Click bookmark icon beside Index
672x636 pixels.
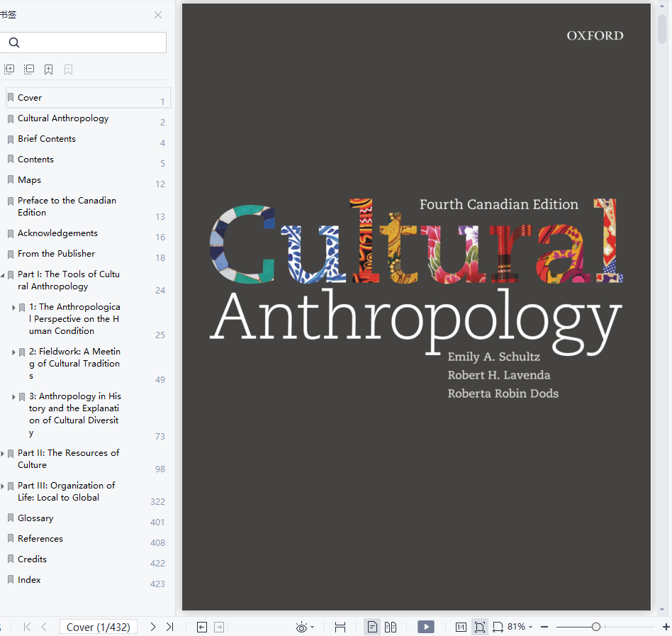pyautogui.click(x=11, y=580)
